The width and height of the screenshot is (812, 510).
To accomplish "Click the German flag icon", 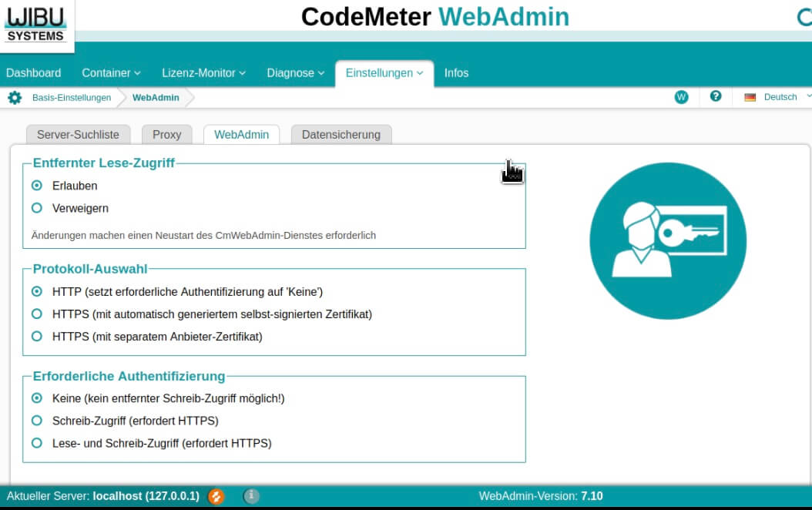I will [750, 97].
